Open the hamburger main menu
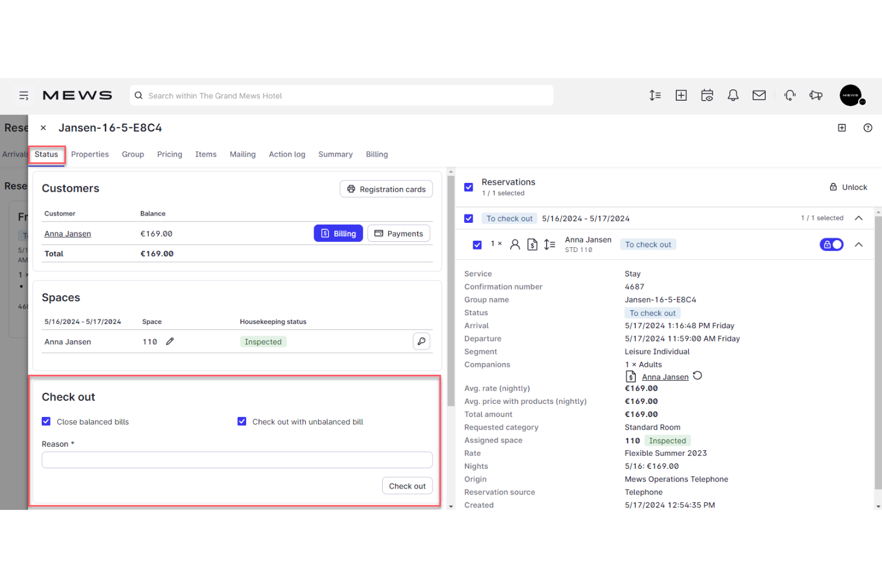The image size is (882, 588). (x=24, y=95)
